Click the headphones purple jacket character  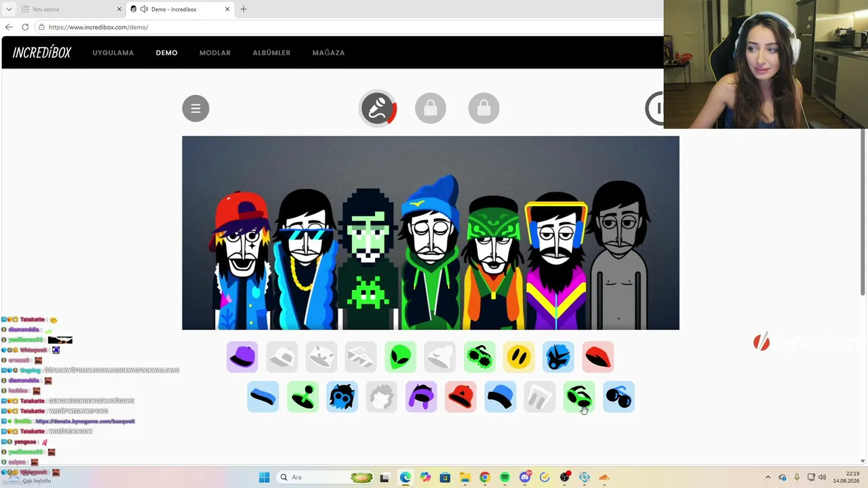(x=556, y=261)
